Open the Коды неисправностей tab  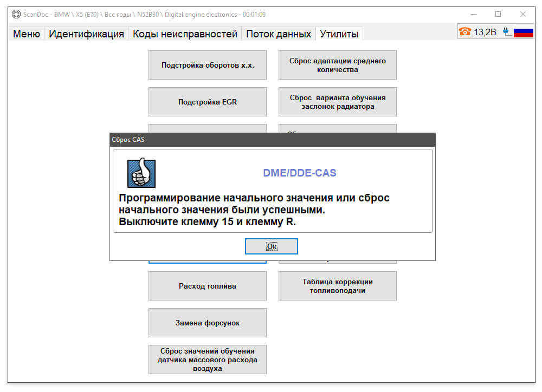[x=185, y=34]
